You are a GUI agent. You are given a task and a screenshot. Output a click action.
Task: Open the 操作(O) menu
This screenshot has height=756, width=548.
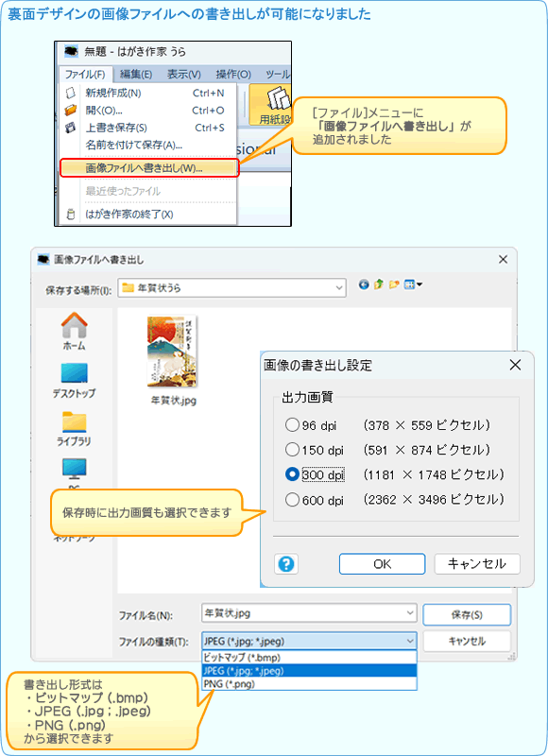(x=233, y=75)
